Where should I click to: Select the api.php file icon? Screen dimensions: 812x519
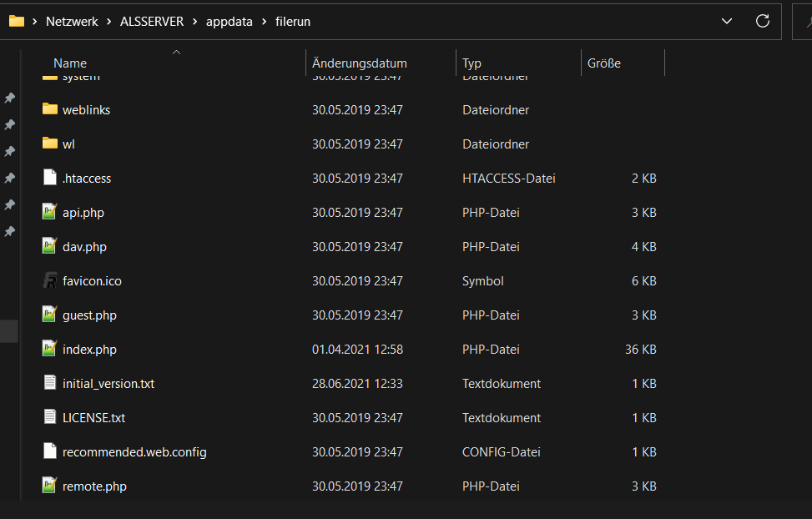49,211
